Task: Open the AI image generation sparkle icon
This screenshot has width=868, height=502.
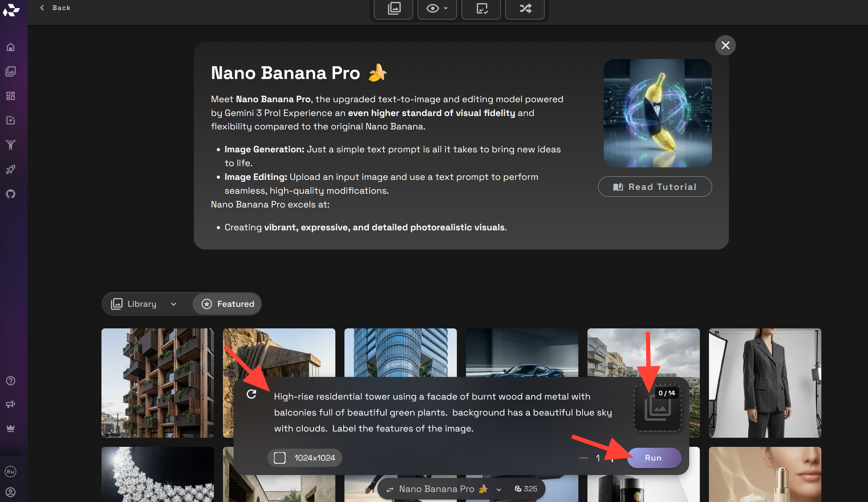Action: click(10, 120)
